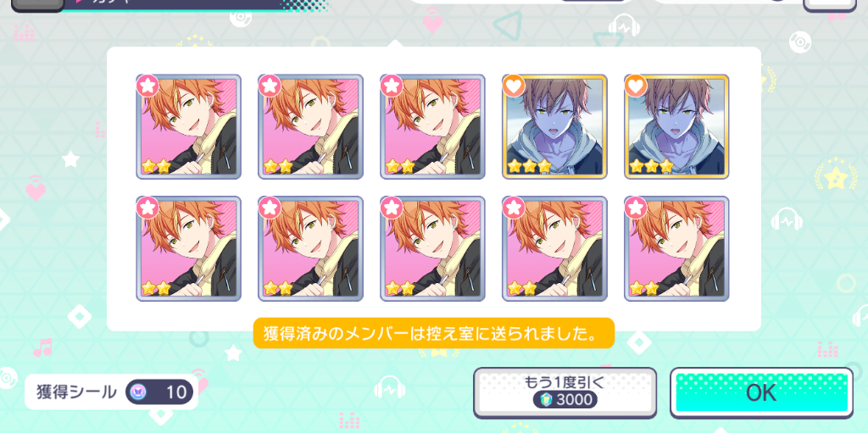Open first three-star brown-haired hoodie card
The height and width of the screenshot is (433, 868).
point(554,127)
